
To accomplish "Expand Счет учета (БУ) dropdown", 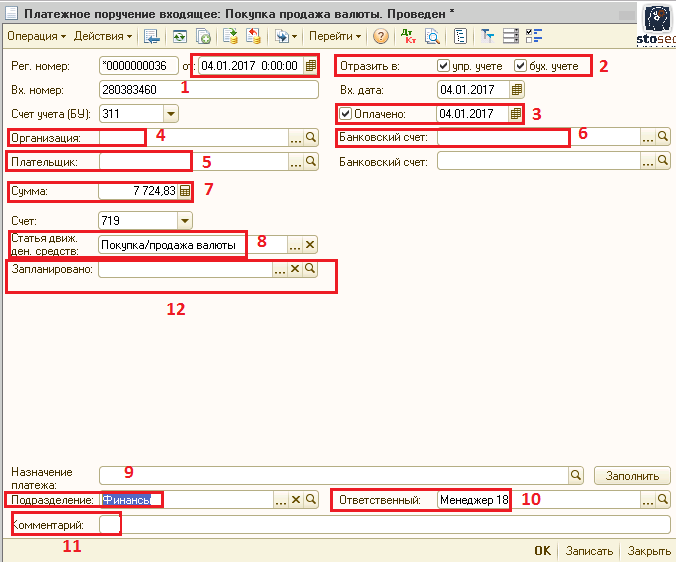I will pyautogui.click(x=169, y=114).
